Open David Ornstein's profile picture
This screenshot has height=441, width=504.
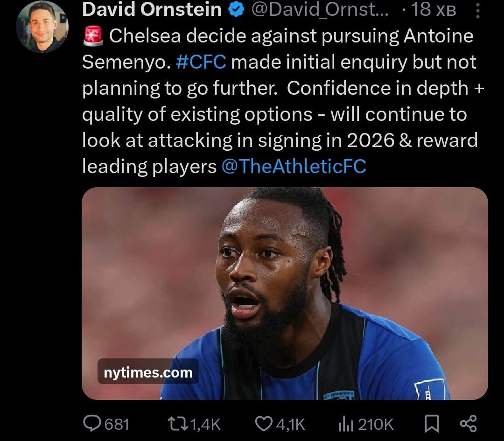click(x=42, y=27)
